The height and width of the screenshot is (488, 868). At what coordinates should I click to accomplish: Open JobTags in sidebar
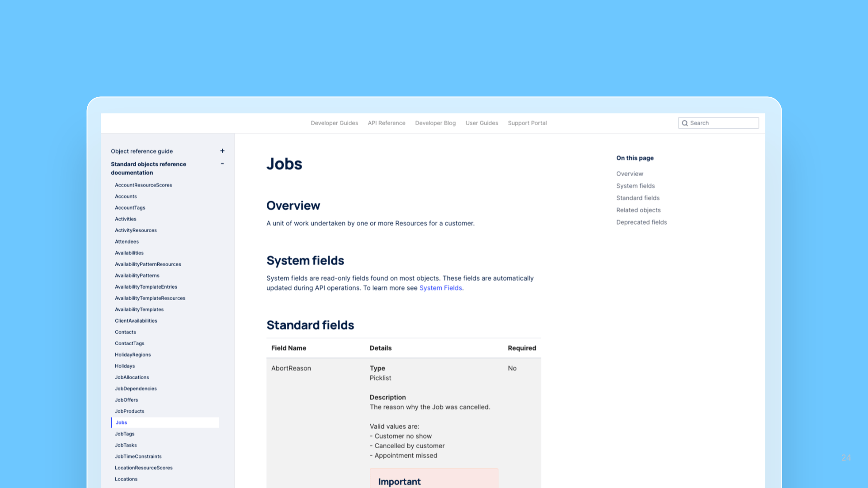(x=124, y=434)
